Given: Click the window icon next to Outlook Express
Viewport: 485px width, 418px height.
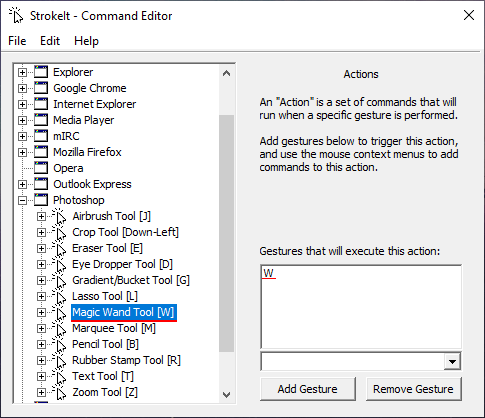Looking at the screenshot, I should [x=41, y=184].
